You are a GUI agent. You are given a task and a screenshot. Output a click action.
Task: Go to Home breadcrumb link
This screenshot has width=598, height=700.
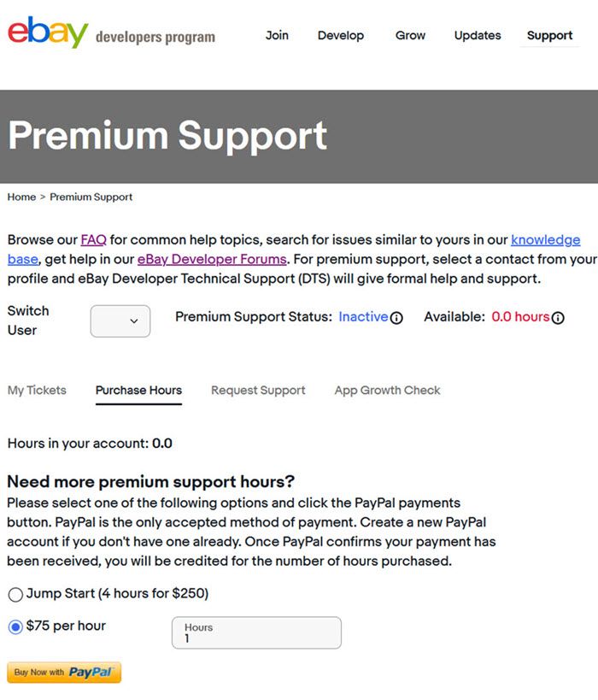pos(21,197)
